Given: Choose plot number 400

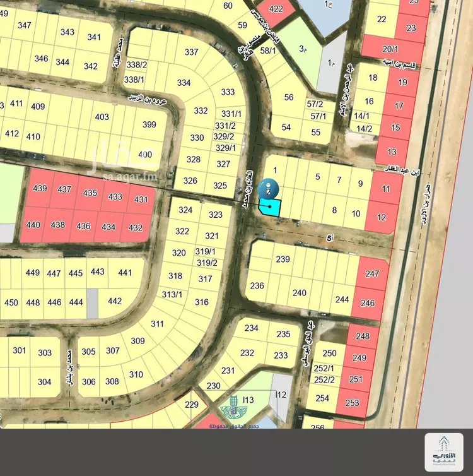Looking at the screenshot, I should point(145,155).
